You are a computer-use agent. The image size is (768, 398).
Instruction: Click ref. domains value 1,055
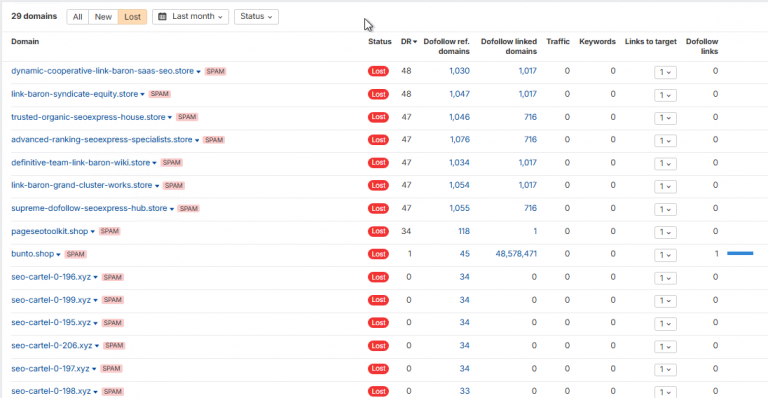(459, 208)
